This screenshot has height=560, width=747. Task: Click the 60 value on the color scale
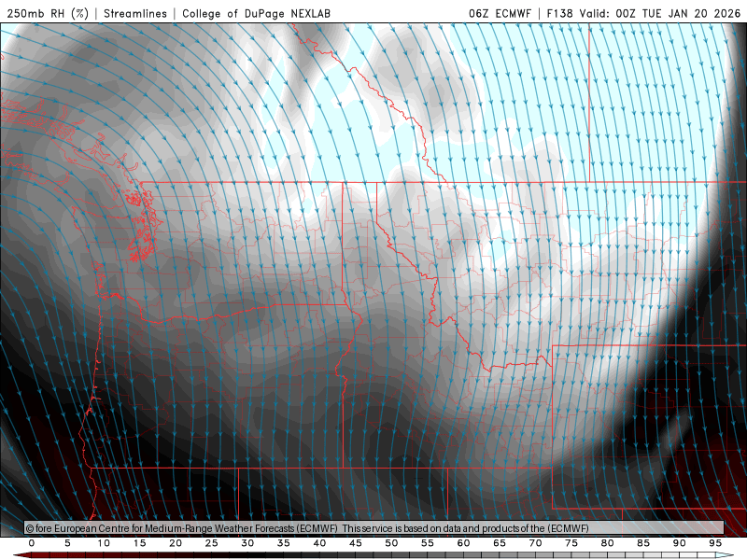(463, 543)
